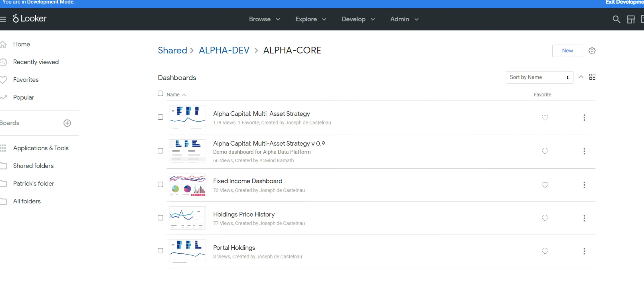Check Multi-Asset Strategy v 0.9 row
Screen dimensions: 644x282
[160, 151]
